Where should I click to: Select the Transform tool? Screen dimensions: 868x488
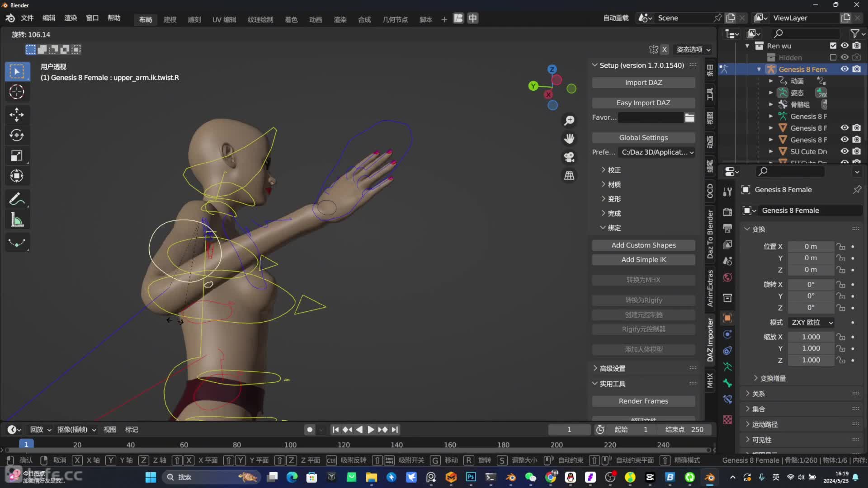click(x=17, y=176)
